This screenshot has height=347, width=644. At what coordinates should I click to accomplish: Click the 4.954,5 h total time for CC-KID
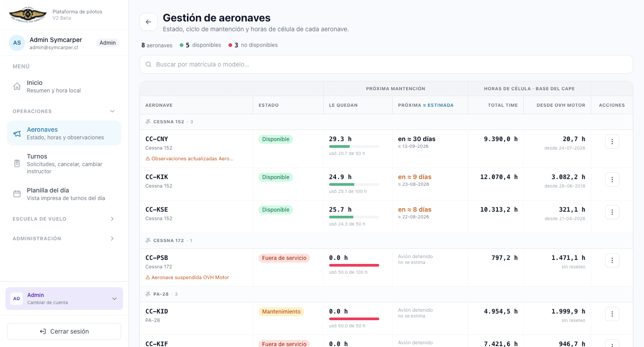pyautogui.click(x=501, y=311)
